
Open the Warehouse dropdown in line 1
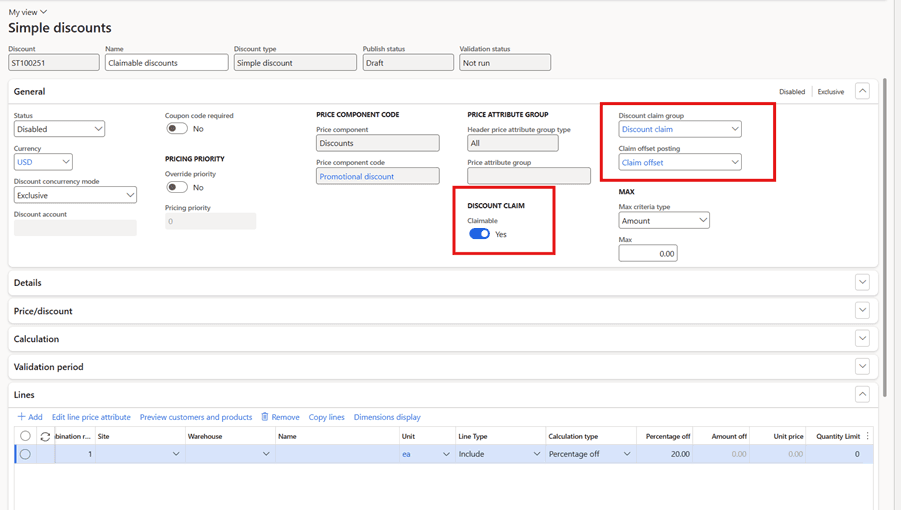point(266,454)
